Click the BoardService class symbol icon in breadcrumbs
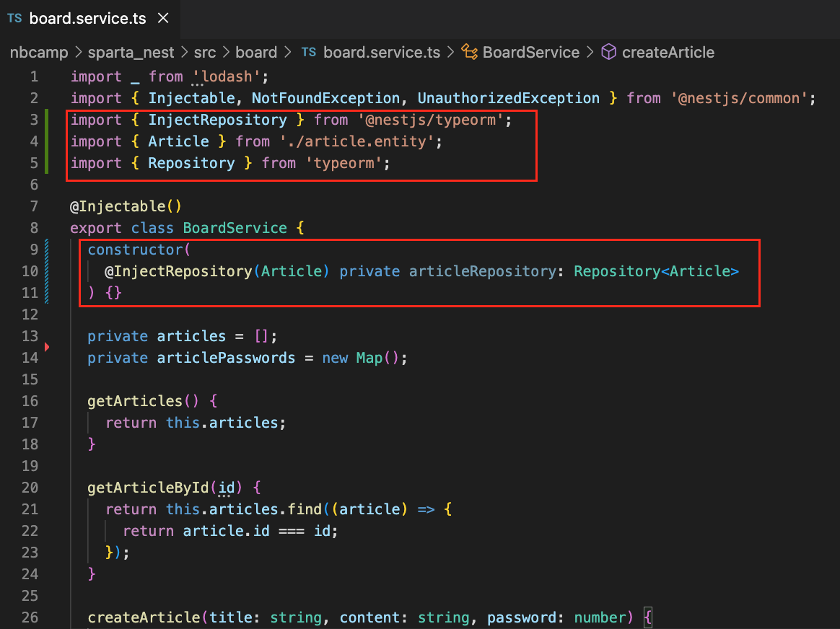 pyautogui.click(x=470, y=52)
